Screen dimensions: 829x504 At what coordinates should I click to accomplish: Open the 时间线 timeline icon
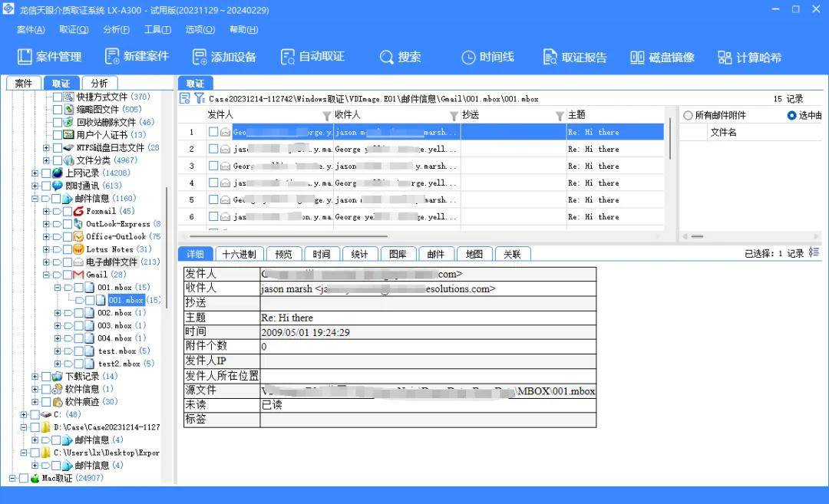pos(468,57)
